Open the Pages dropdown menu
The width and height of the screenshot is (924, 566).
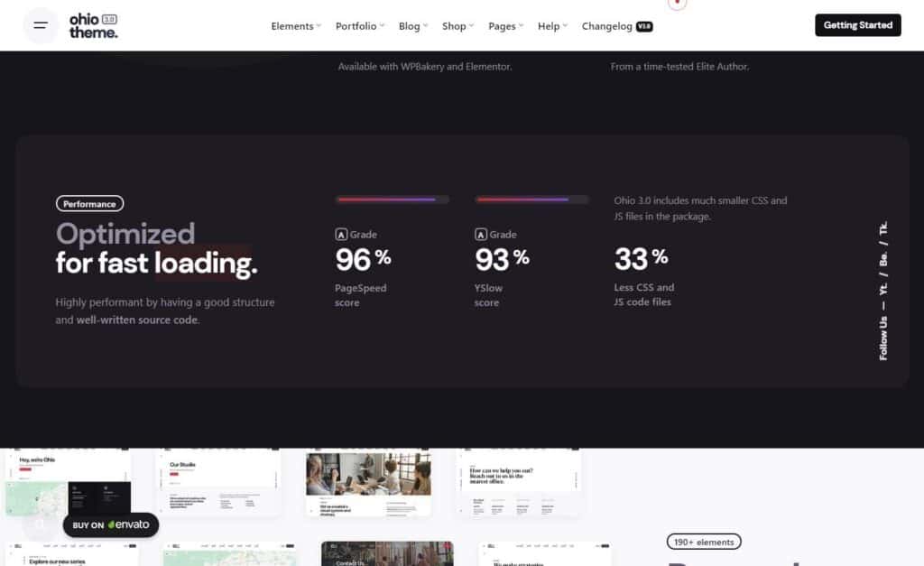505,26
